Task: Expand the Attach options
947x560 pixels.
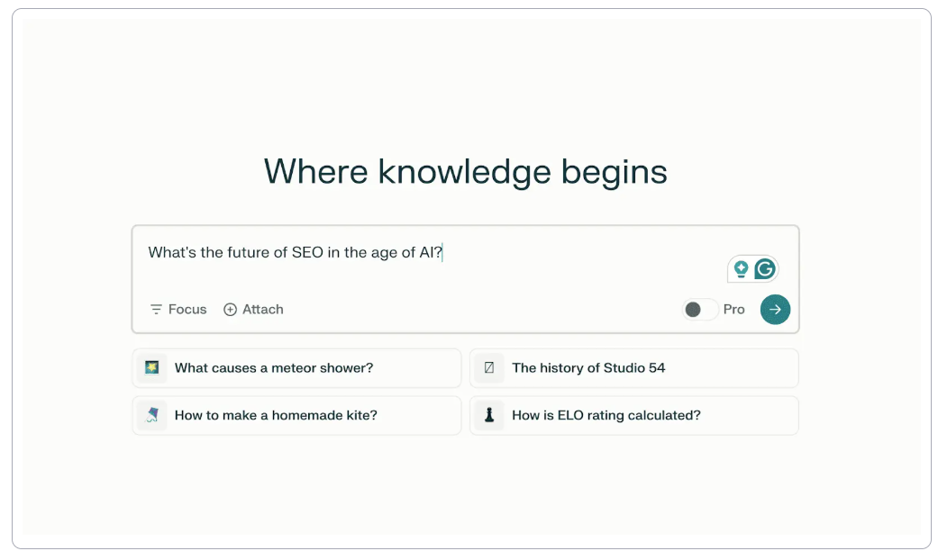Action: pos(253,309)
